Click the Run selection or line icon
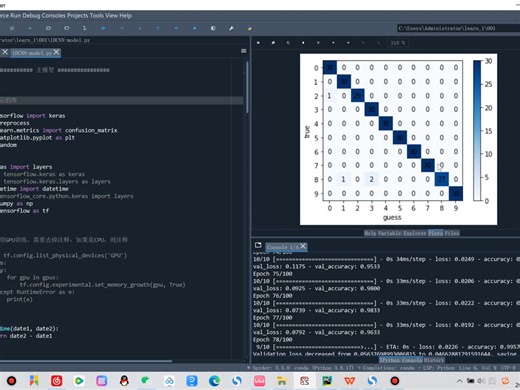This screenshot has height=390, width=520. click(85, 28)
